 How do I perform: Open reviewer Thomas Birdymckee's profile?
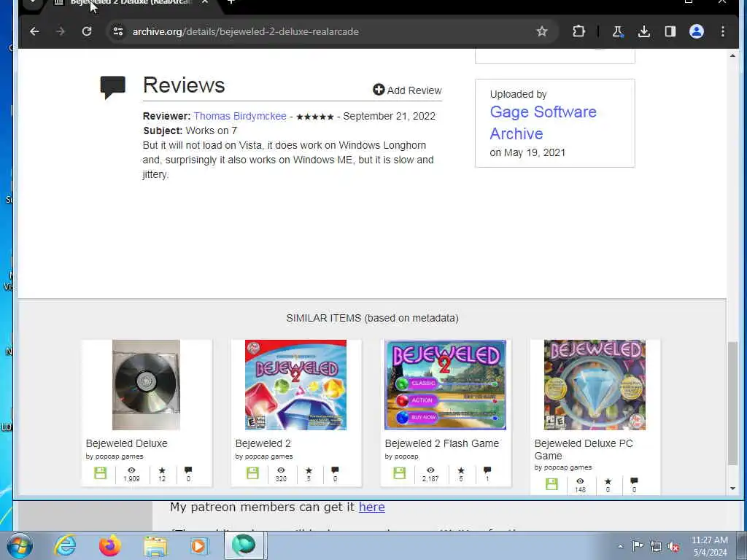(x=239, y=116)
